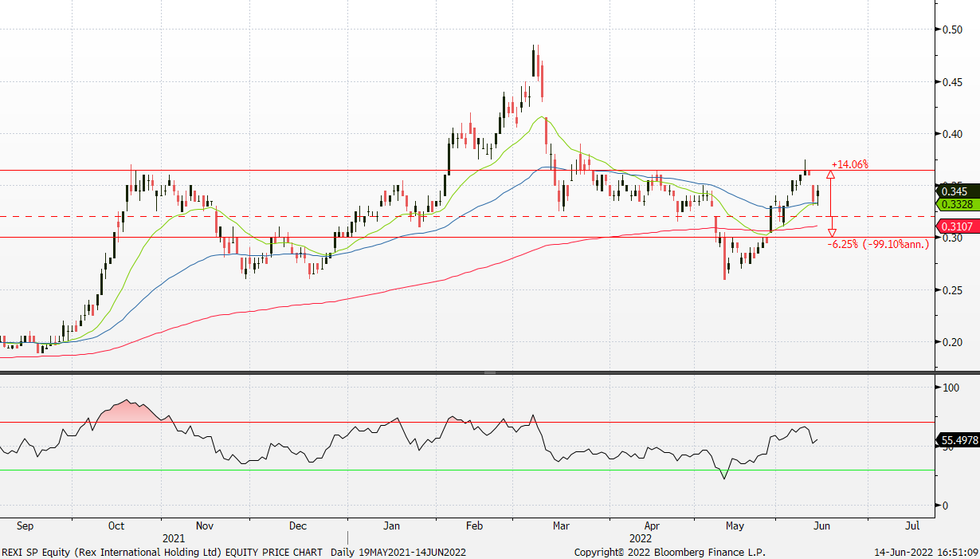Viewport: 980px width, 559px height.
Task: Click the 0 RSI axis label
Action: click(x=945, y=505)
